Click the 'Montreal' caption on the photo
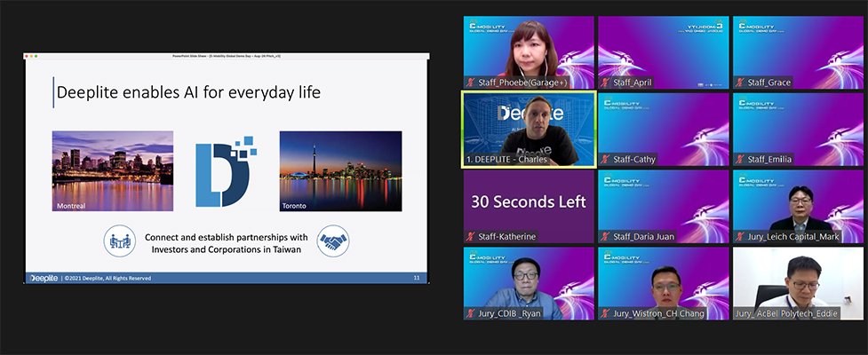The image size is (868, 355). point(71,206)
